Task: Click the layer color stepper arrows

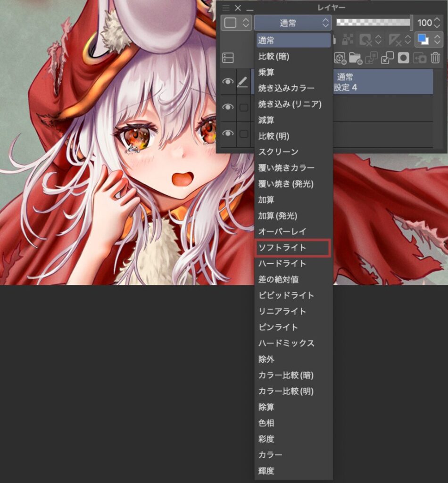Action: [437, 40]
